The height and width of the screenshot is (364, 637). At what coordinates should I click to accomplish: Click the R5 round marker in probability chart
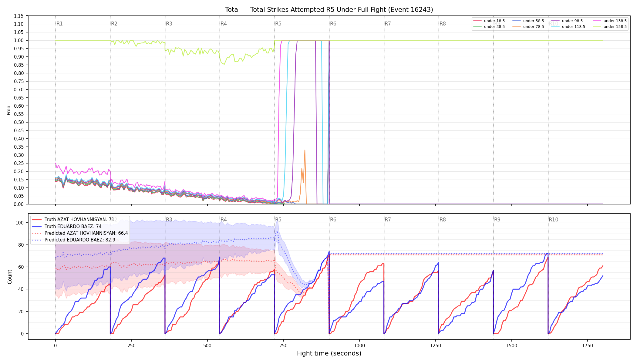(x=278, y=24)
